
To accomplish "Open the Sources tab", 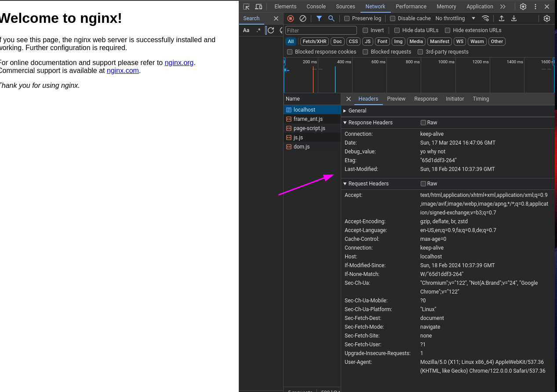I will [346, 7].
